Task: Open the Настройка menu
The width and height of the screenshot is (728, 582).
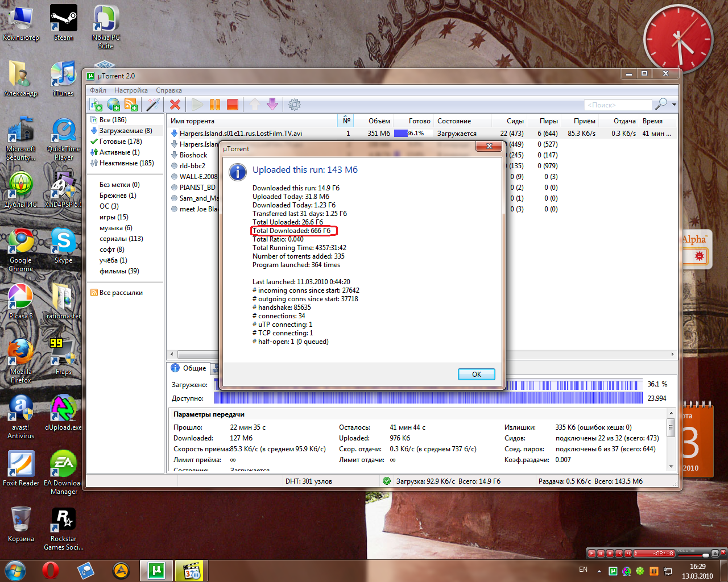Action: [x=131, y=90]
